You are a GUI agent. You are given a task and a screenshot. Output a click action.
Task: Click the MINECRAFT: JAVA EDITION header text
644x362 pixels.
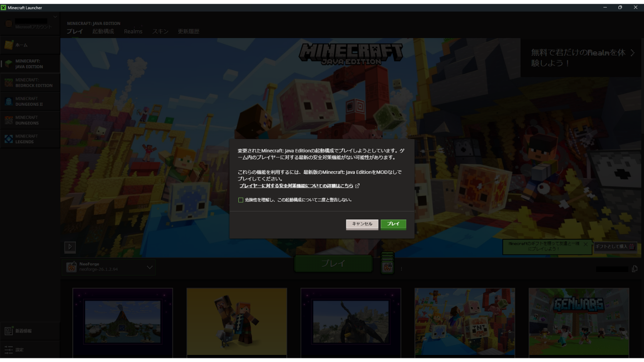coord(94,24)
